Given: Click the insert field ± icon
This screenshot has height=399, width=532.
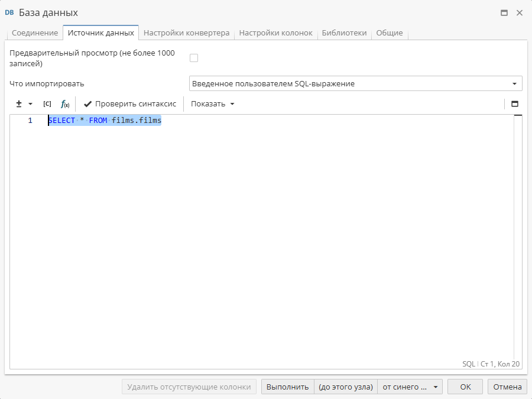Looking at the screenshot, I should [18, 103].
